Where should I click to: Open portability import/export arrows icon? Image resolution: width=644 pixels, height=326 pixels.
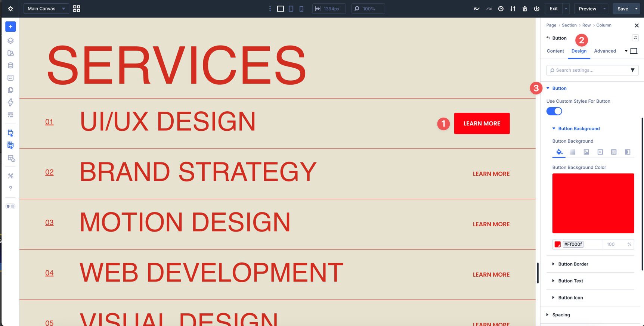pos(513,9)
